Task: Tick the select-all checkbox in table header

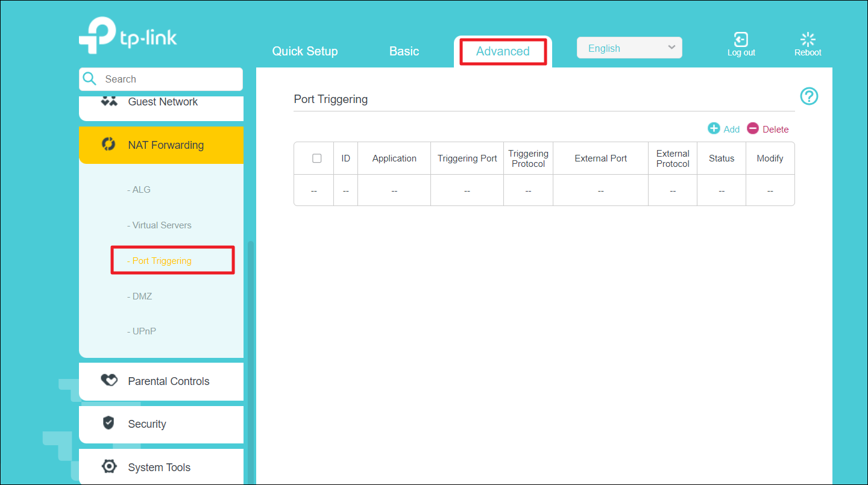Action: (317, 158)
